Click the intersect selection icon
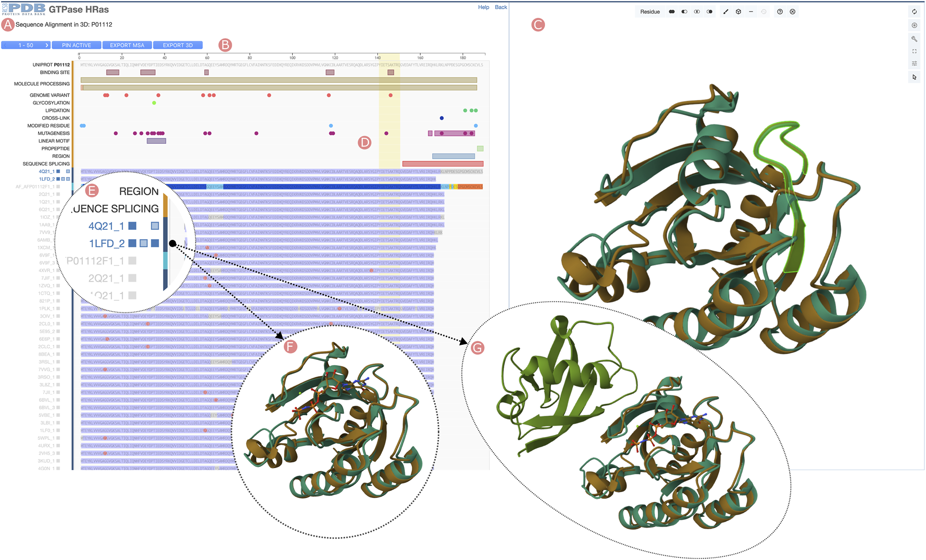 click(697, 11)
